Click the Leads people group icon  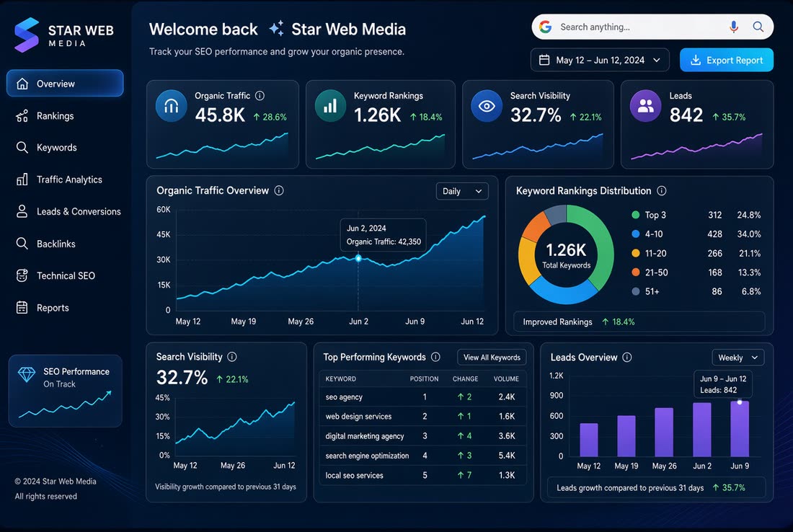645,106
